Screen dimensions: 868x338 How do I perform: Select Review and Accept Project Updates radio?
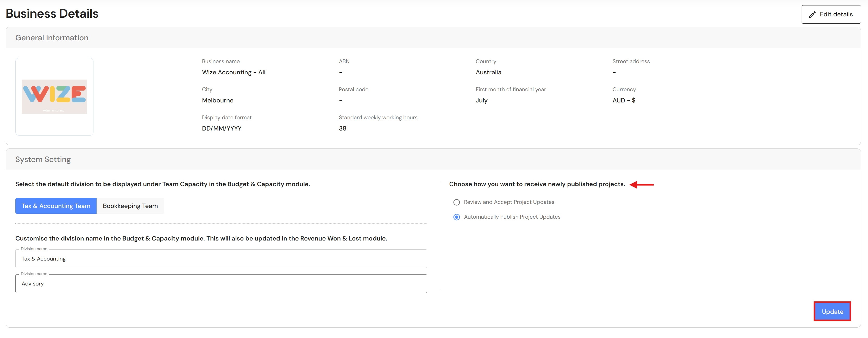pos(457,202)
